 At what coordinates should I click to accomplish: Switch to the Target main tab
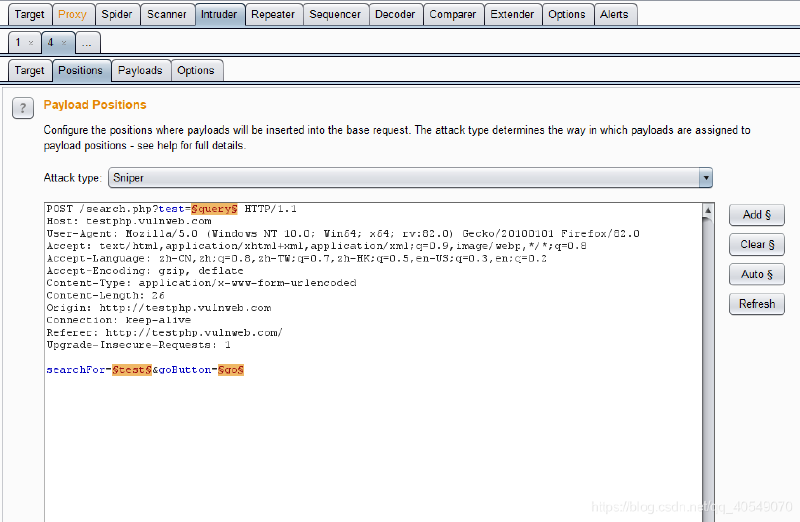pyautogui.click(x=30, y=14)
